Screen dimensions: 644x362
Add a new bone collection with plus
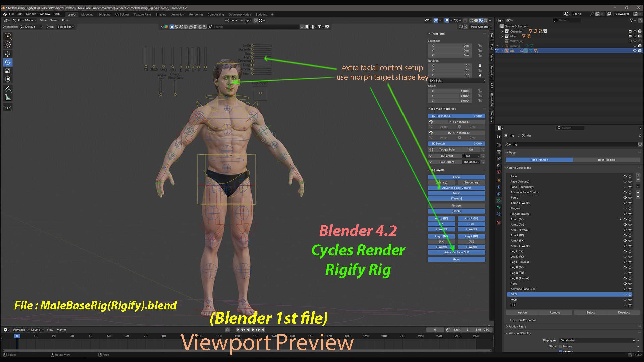638,175
